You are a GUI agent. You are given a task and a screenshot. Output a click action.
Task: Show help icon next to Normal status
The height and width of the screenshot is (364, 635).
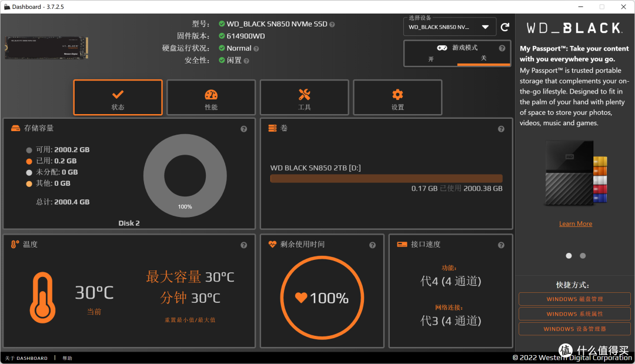(x=256, y=49)
